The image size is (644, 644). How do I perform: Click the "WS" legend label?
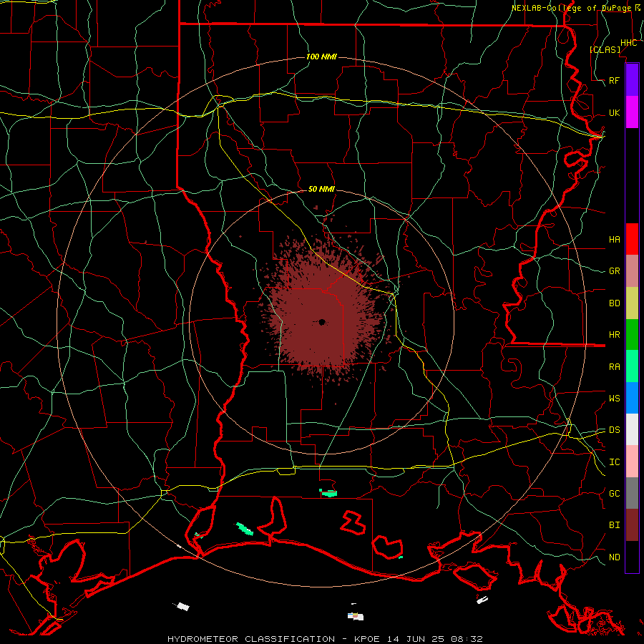(x=614, y=399)
